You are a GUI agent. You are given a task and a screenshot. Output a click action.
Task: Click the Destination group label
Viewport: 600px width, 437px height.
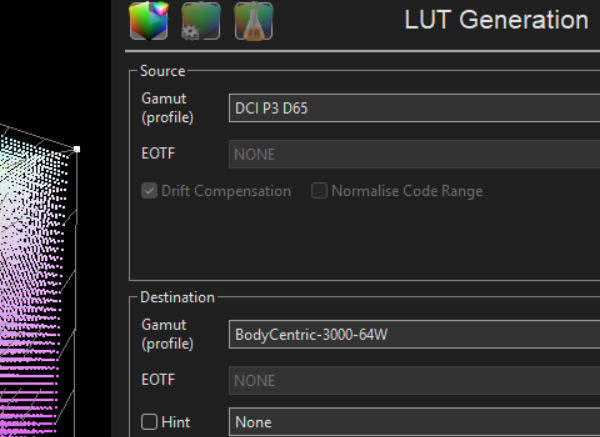point(177,297)
